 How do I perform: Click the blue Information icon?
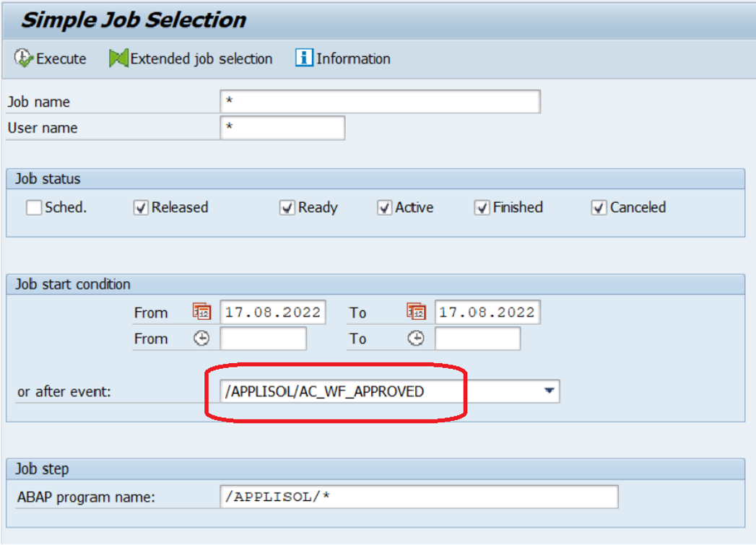click(x=304, y=58)
